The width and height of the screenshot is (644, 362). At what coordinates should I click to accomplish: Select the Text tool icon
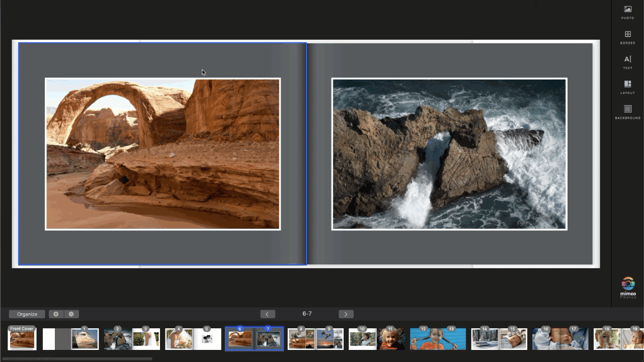[x=627, y=62]
